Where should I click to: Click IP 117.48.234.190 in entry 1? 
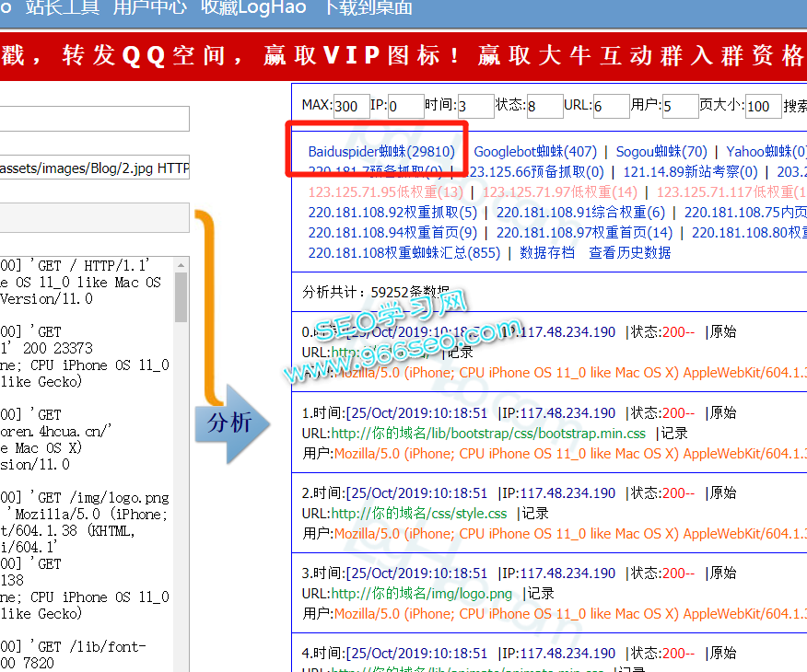click(567, 412)
